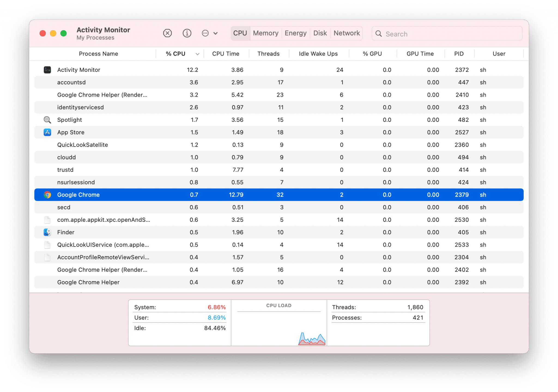Sort by PID column header
Screen dimensions: 558x392
pos(459,54)
